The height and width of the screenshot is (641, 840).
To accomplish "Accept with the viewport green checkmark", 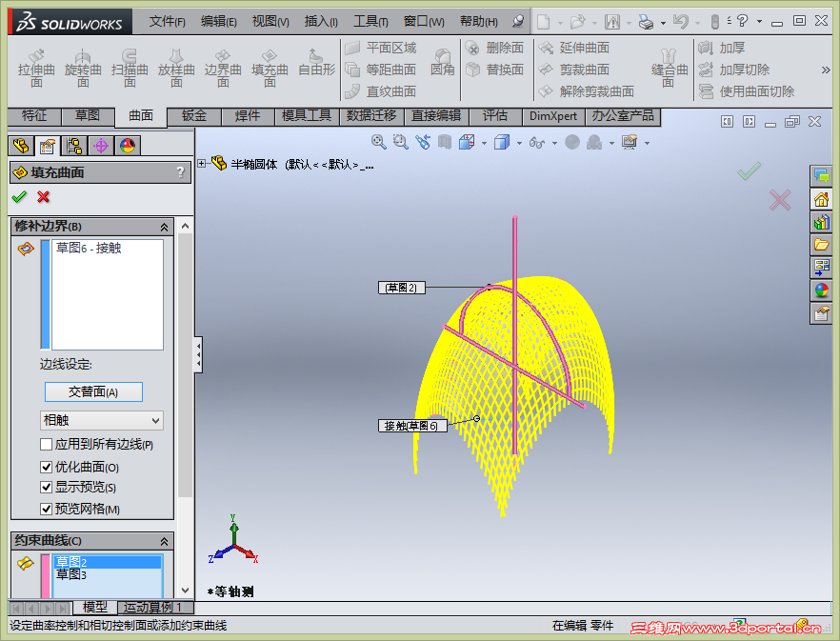I will click(749, 171).
